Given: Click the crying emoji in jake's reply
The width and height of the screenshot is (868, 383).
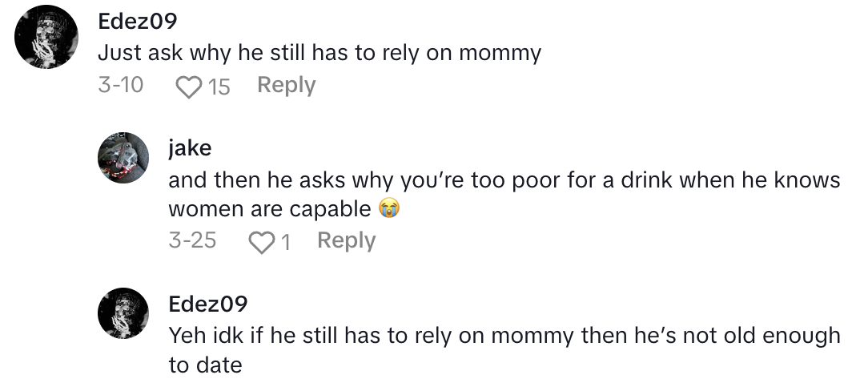Looking at the screenshot, I should tap(388, 209).
